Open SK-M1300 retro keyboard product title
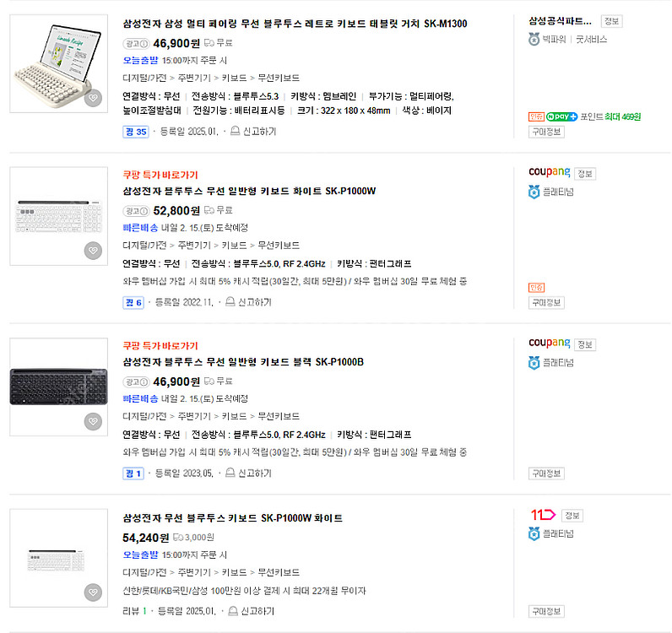This screenshot has height=633, width=672. [x=295, y=24]
